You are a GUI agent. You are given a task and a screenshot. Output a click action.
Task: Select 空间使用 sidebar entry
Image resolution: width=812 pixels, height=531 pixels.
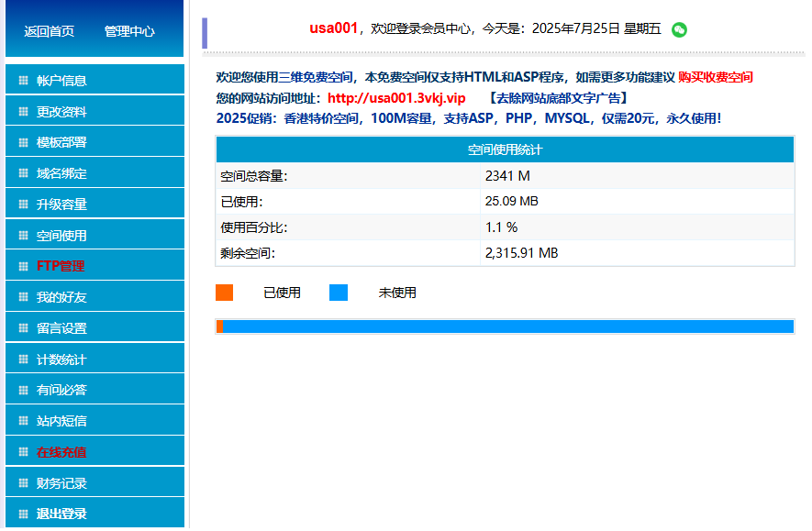(x=95, y=234)
